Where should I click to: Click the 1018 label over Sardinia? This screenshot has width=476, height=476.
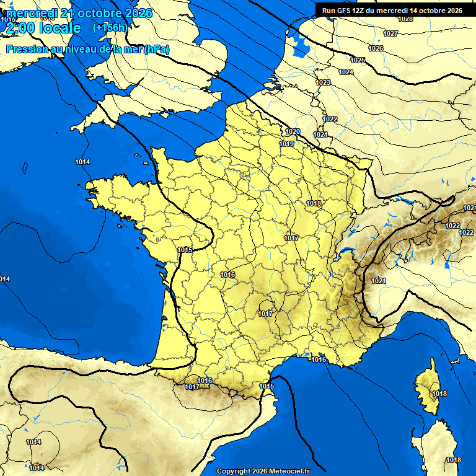[454, 461]
